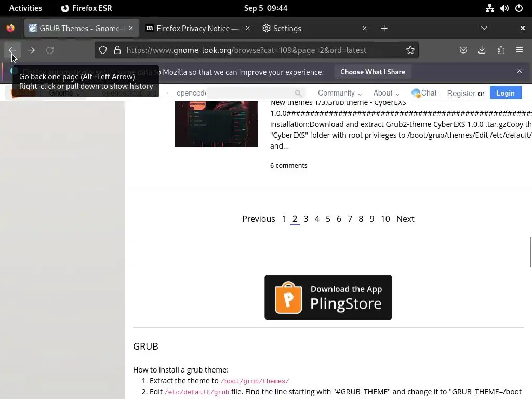This screenshot has width=532, height=399.
Task: Open page 5 of results
Action: click(x=328, y=219)
